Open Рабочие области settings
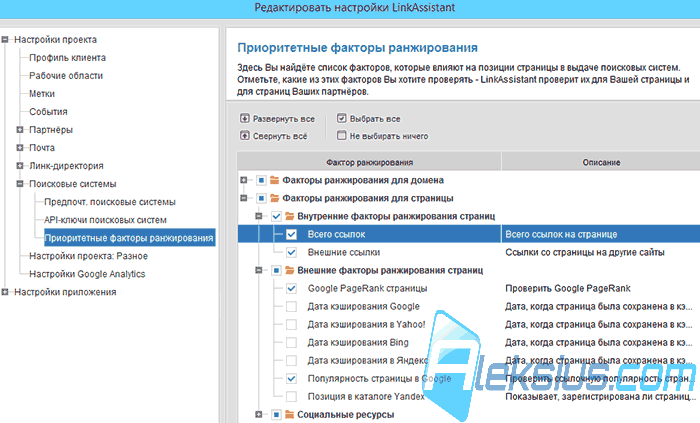Image resolution: width=700 pixels, height=423 pixels. (x=66, y=76)
